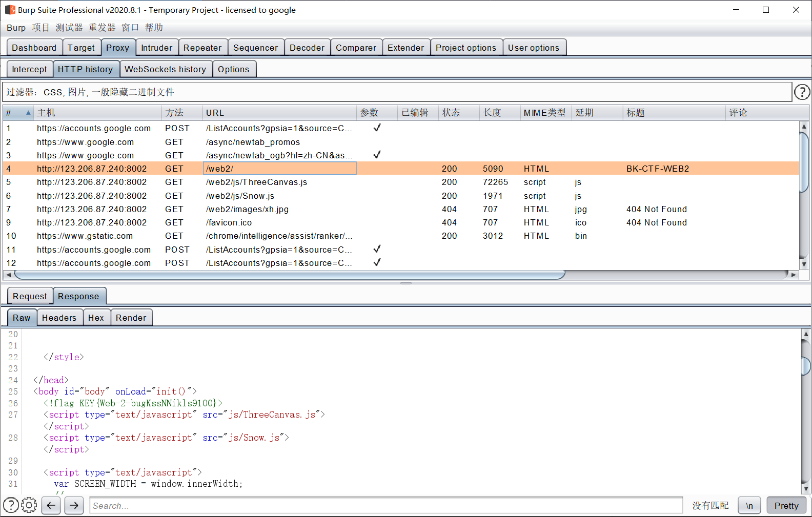Sort by the 延期 extension column header
The height and width of the screenshot is (517, 812).
click(x=597, y=113)
